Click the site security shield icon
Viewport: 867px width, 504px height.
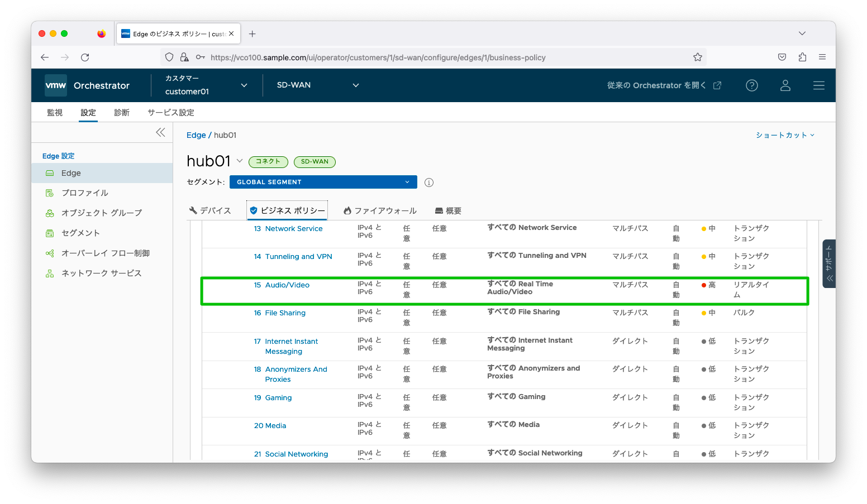(169, 57)
